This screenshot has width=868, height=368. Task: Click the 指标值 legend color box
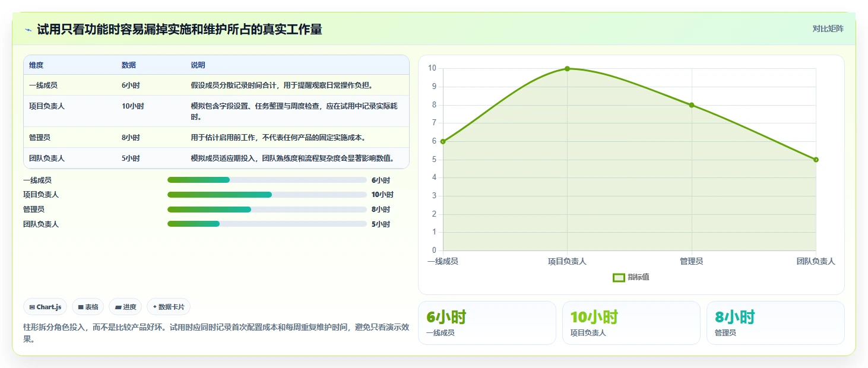[619, 277]
